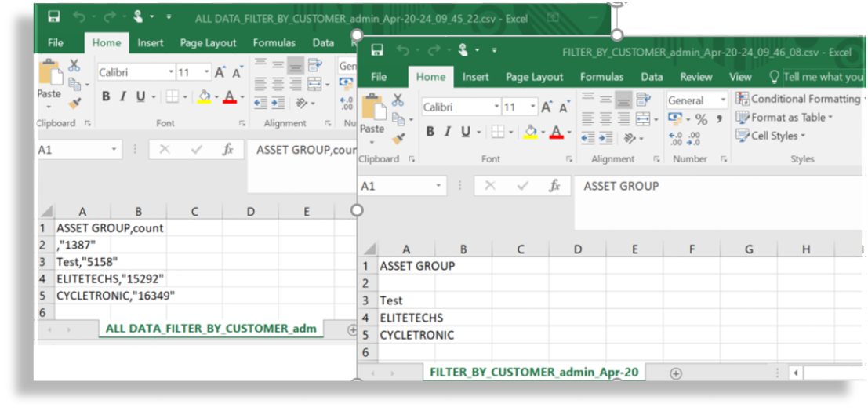Apply red font color in front window

coord(557,132)
